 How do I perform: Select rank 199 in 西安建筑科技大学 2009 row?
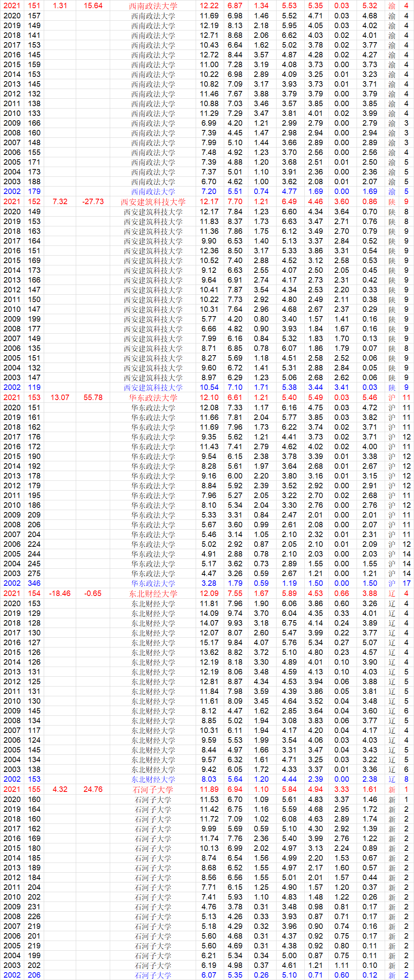34,319
